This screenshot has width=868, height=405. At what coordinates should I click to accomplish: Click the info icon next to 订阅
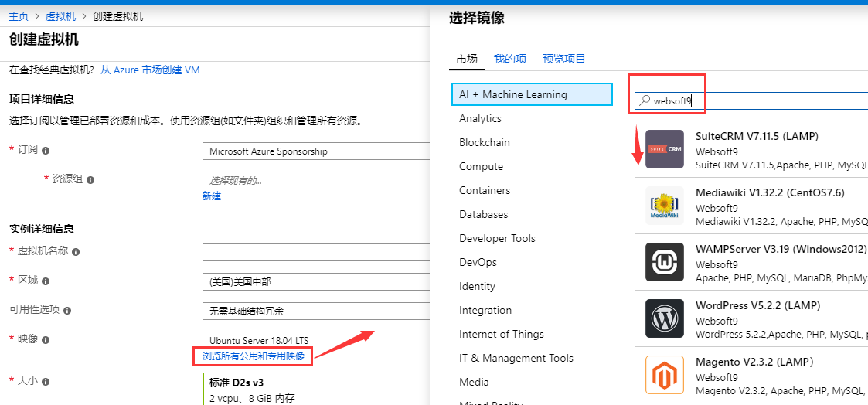point(46,151)
